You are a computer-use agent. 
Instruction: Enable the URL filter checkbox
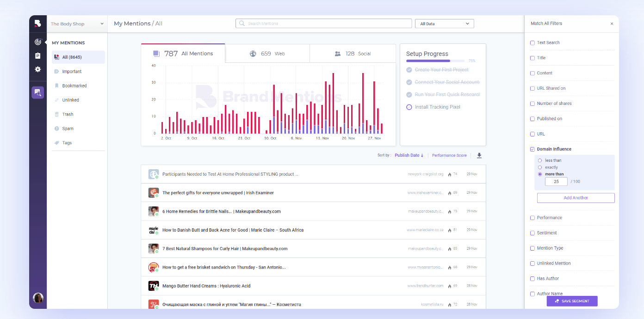pos(533,134)
